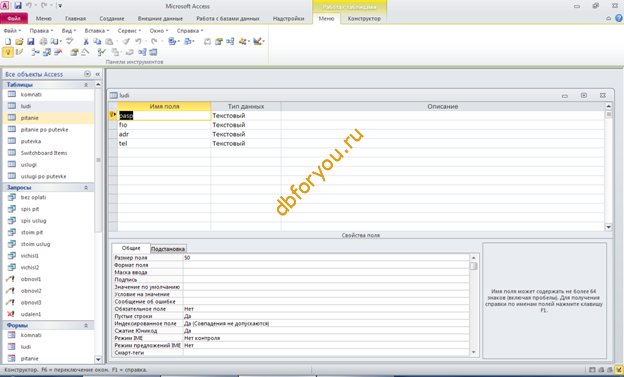This screenshot has height=377, width=624.
Task: Open the Сервис dropdown menu
Action: click(x=129, y=31)
